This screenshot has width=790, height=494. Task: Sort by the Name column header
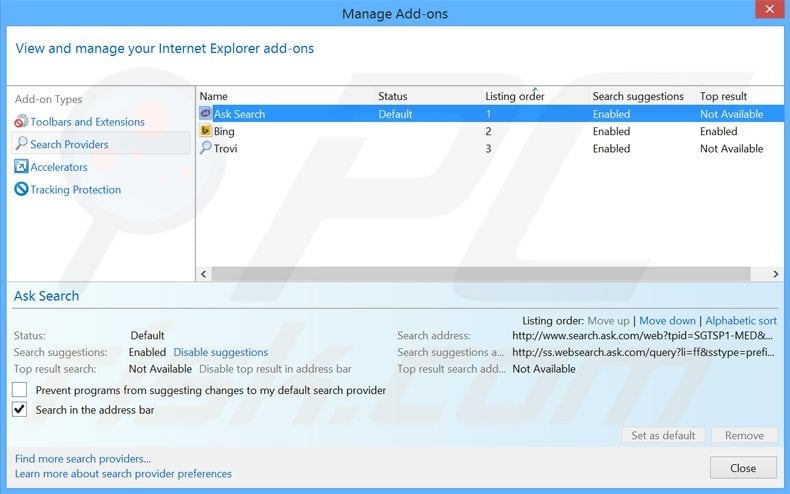[x=214, y=96]
